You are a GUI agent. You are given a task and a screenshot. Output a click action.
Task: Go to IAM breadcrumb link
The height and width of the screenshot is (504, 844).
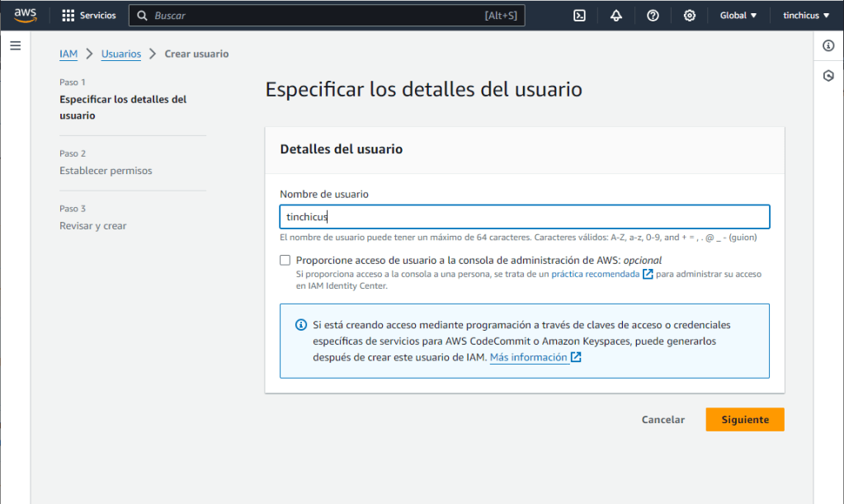pos(68,54)
